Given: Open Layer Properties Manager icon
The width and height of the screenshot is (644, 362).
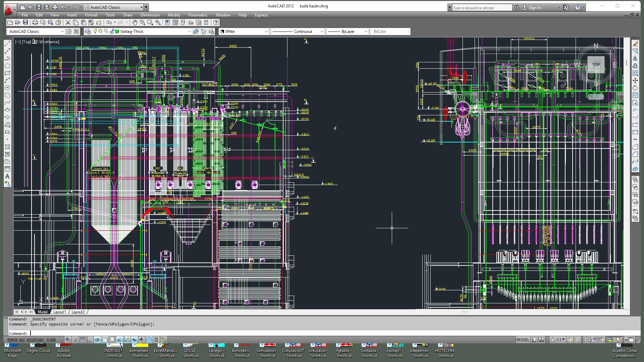Looking at the screenshot, I should 88,32.
